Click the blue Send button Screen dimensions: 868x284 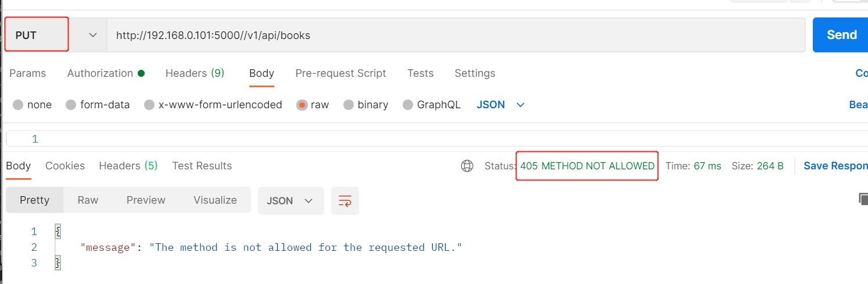[x=841, y=35]
